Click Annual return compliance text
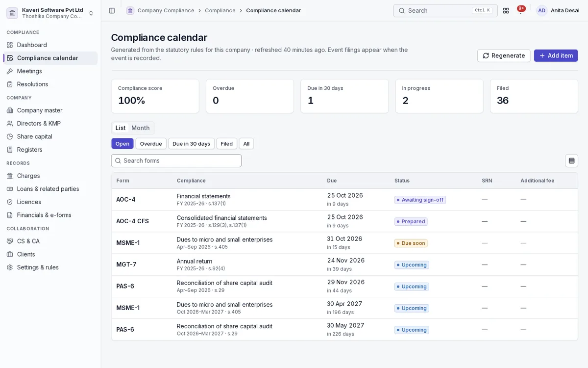 (x=195, y=261)
